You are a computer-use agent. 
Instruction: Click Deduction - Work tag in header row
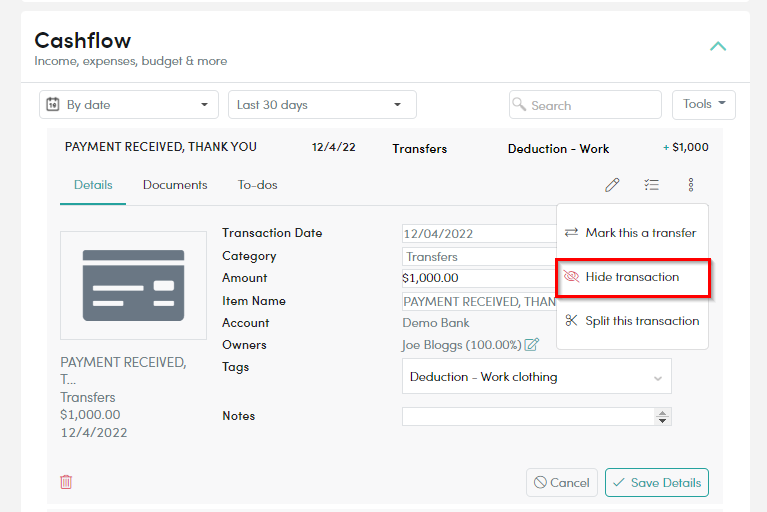[558, 149]
